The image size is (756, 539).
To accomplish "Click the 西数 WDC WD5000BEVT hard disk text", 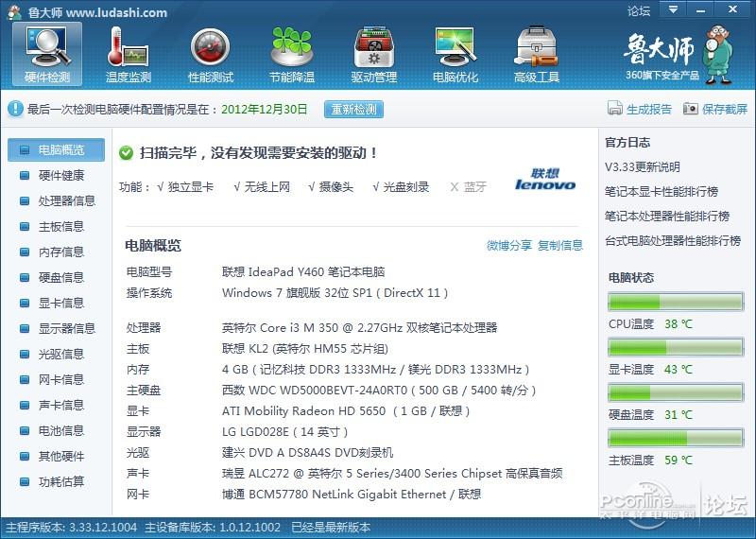I will (379, 391).
